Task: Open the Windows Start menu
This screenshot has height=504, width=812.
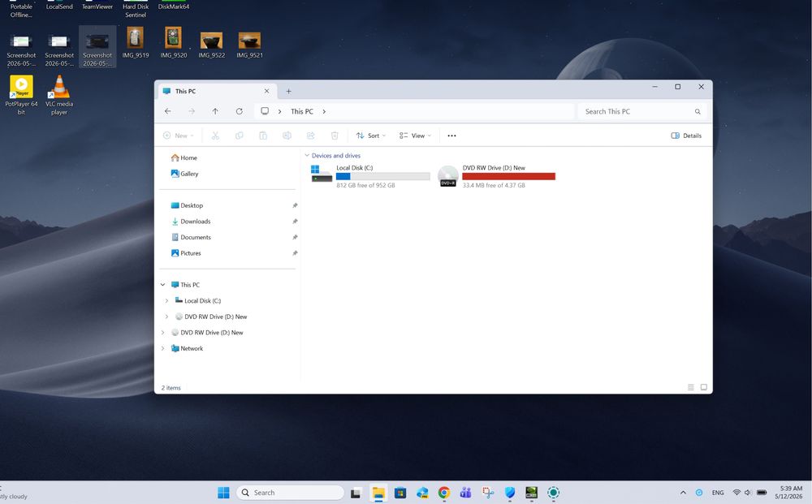Action: click(x=223, y=493)
